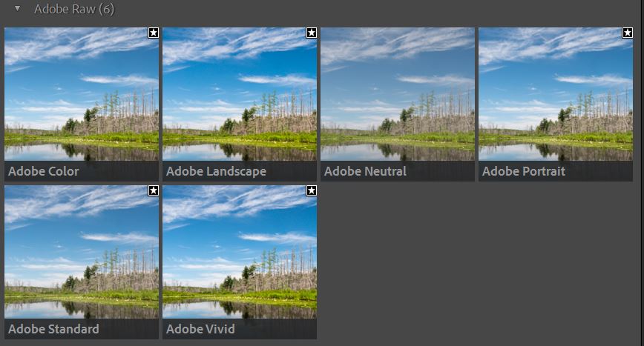Image resolution: width=644 pixels, height=346 pixels.
Task: Toggle favorite star on Adobe Portrait
Action: pos(628,33)
